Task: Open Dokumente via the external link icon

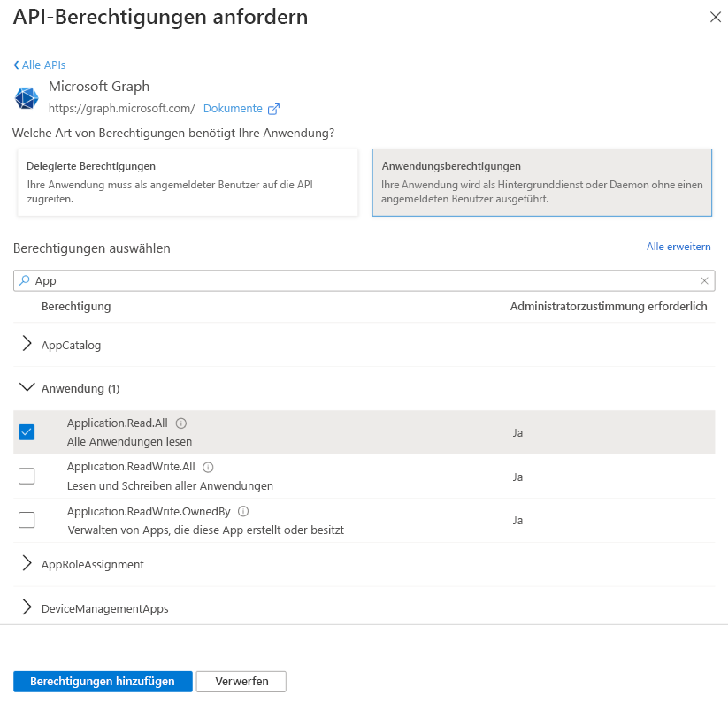Action: 273,108
